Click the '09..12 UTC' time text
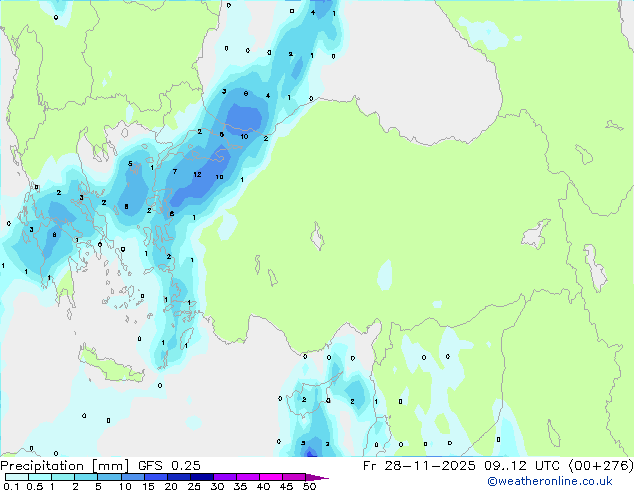The image size is (634, 490). click(522, 466)
